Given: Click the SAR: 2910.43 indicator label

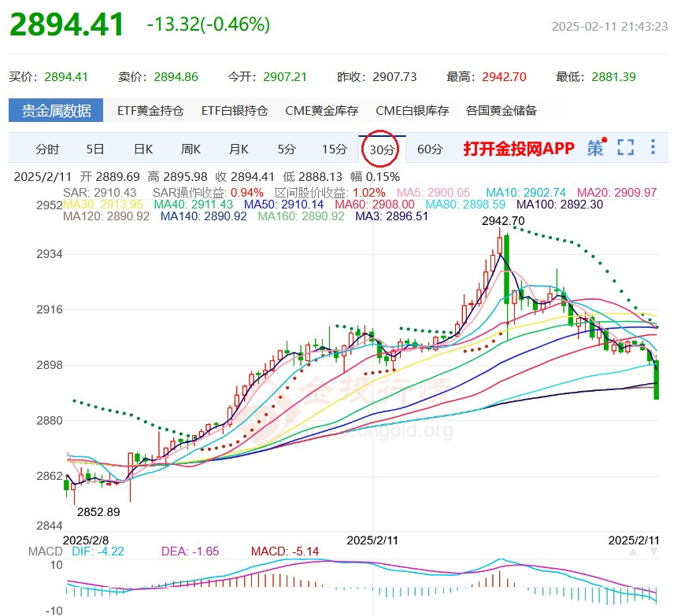Looking at the screenshot, I should pyautogui.click(x=99, y=192).
